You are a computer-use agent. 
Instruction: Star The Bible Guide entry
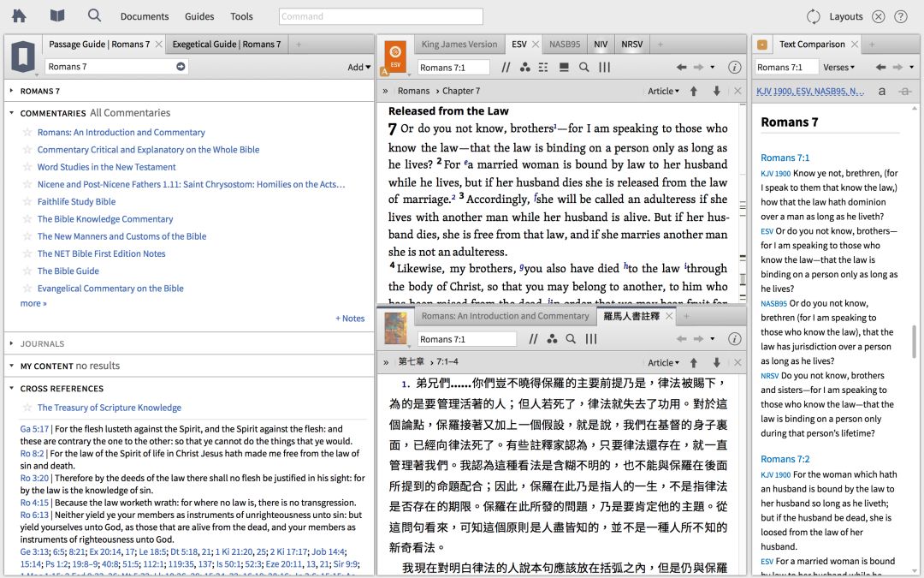[27, 271]
